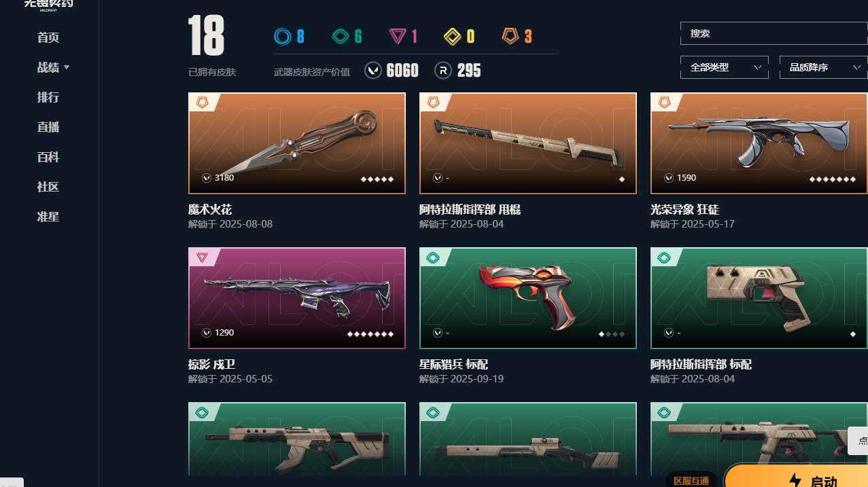Click the orange Exclusive-tier pentagon icon

[510, 36]
